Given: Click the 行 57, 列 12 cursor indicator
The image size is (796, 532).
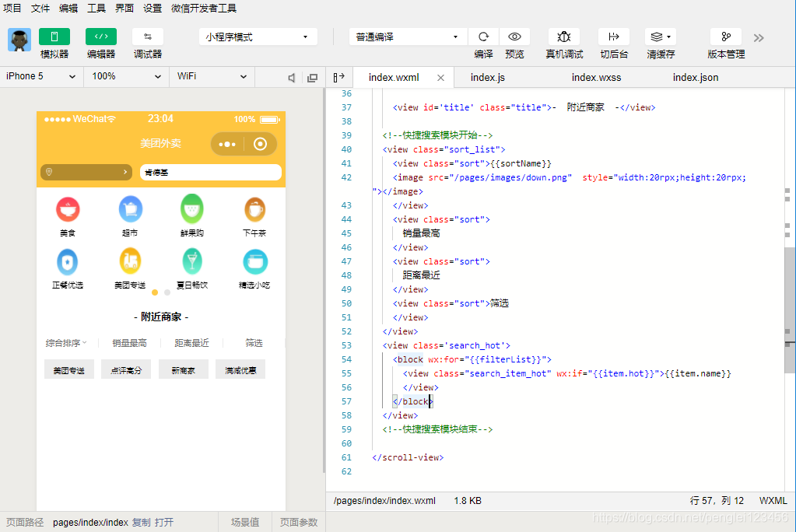Looking at the screenshot, I should [x=717, y=501].
